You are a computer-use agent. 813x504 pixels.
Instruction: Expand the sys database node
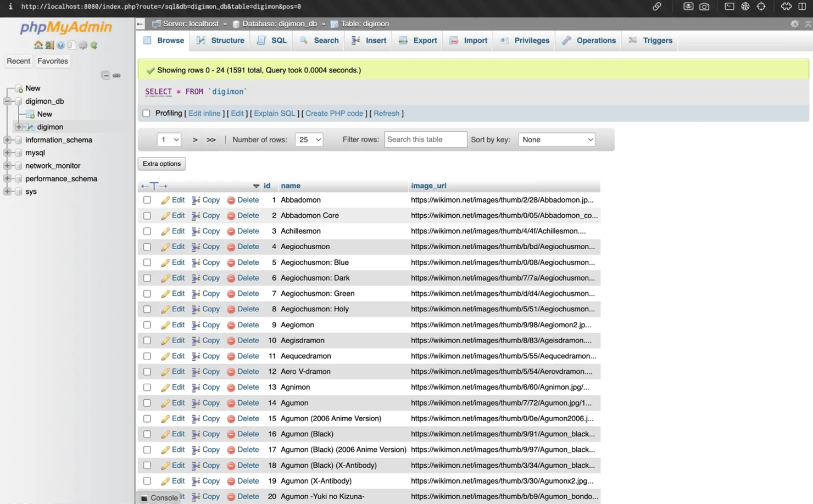pos(7,192)
